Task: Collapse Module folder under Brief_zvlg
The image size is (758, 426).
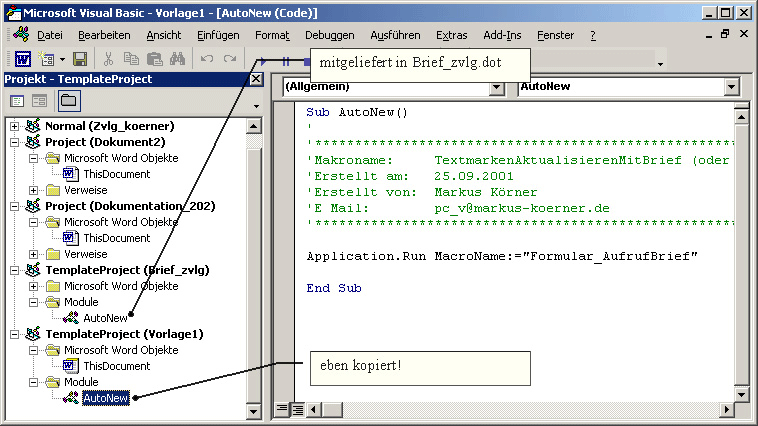Action: [x=33, y=302]
